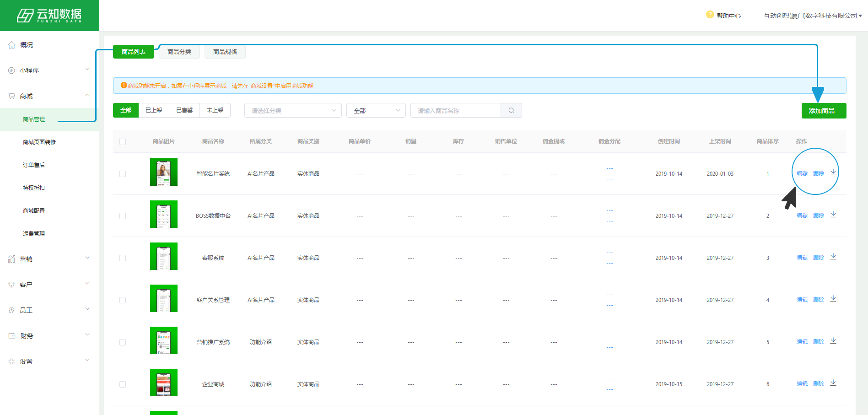This screenshot has height=415, width=868.
Task: Click the gear icon beside 设置
Action: pyautogui.click(x=11, y=361)
